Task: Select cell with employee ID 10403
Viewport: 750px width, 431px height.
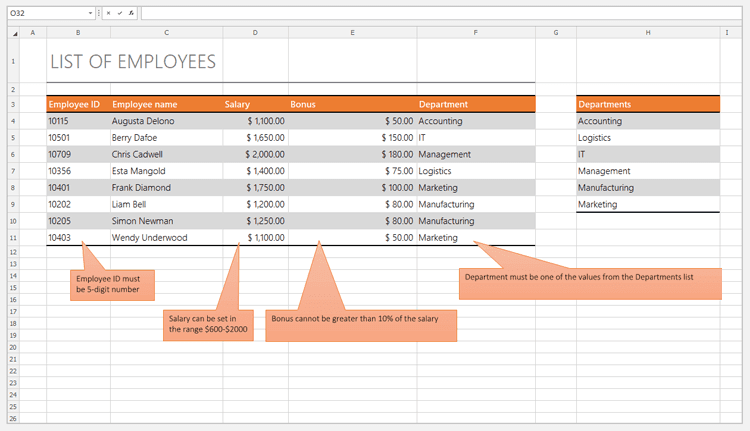Action: (78, 238)
